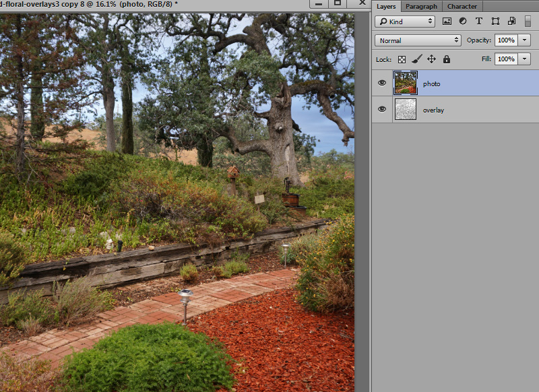Toggle the layer filtering switch
539x392 pixels.
click(x=528, y=22)
